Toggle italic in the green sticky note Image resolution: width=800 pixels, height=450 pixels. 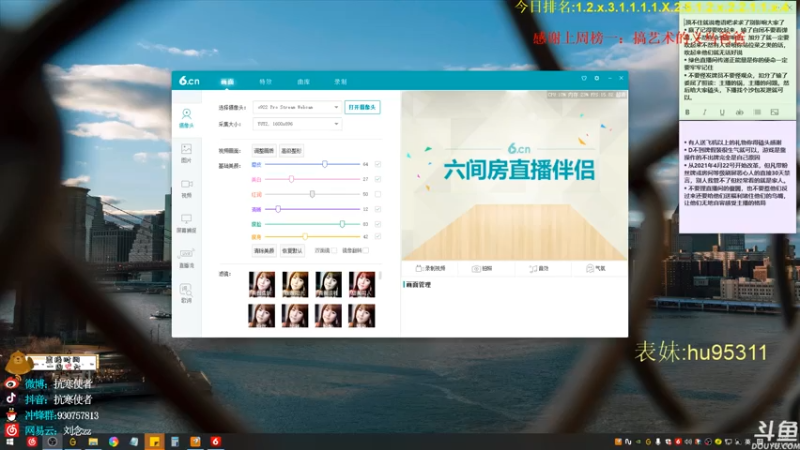point(705,112)
